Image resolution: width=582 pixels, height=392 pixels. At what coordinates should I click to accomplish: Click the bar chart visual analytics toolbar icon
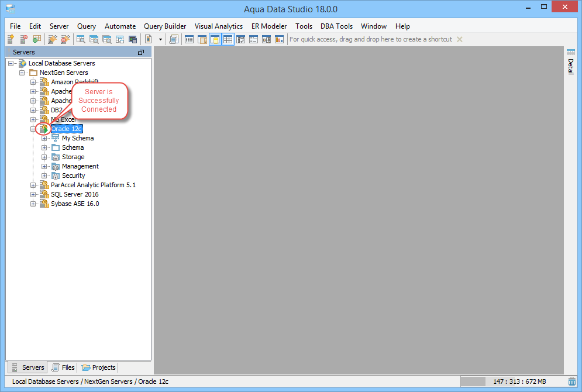click(279, 39)
